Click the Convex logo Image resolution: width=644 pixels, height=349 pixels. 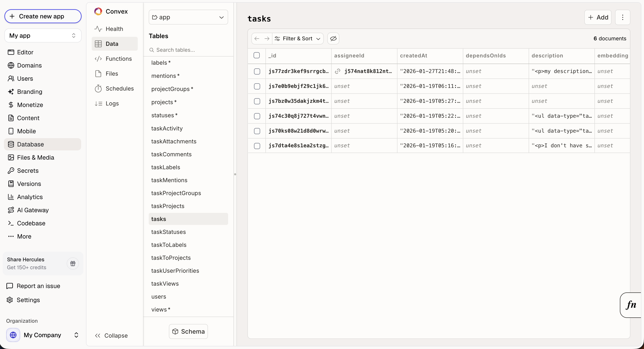pyautogui.click(x=98, y=11)
